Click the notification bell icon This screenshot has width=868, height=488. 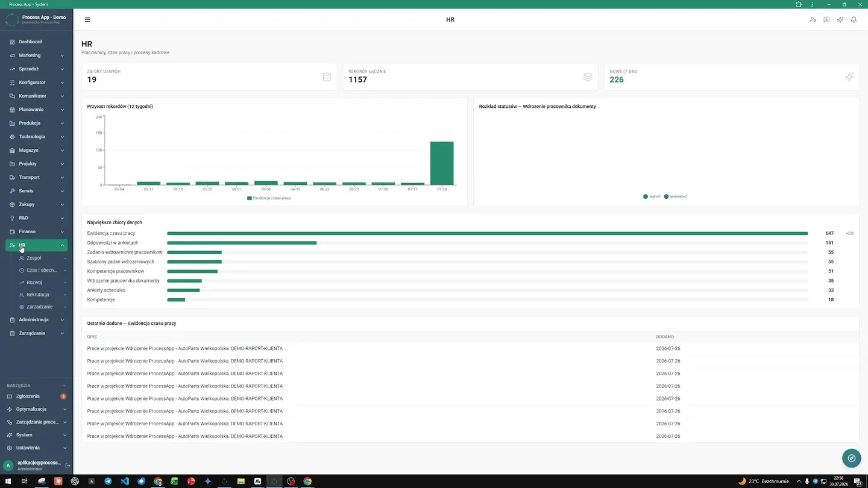pyautogui.click(x=854, y=20)
